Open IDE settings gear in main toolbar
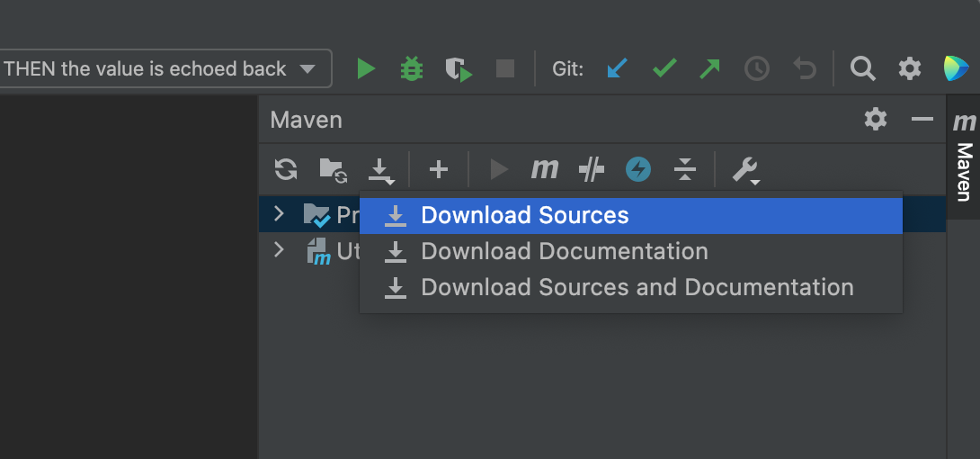The height and width of the screenshot is (459, 980). pyautogui.click(x=909, y=68)
